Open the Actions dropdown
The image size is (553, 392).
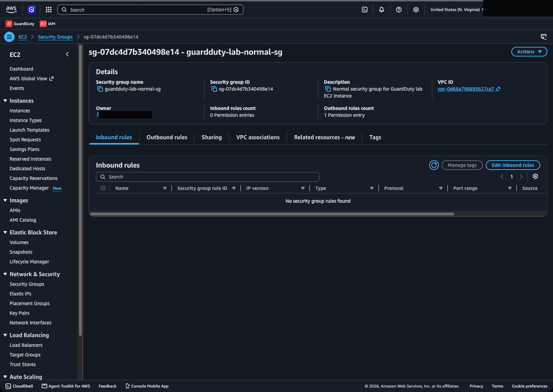(x=529, y=52)
